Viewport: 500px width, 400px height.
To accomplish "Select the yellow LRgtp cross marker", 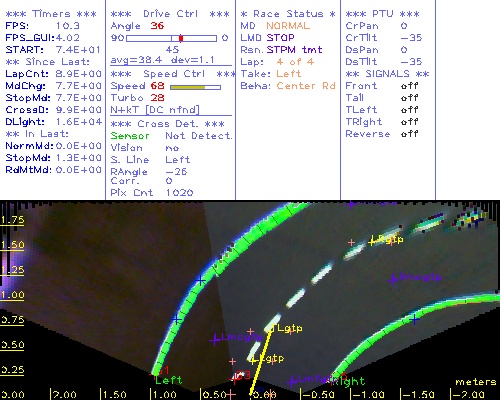I will point(372,241).
